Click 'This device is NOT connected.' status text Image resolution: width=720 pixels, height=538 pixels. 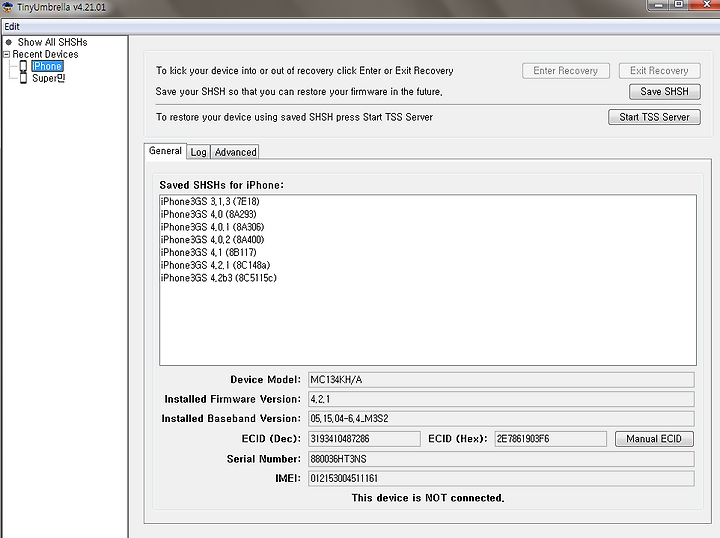point(428,498)
